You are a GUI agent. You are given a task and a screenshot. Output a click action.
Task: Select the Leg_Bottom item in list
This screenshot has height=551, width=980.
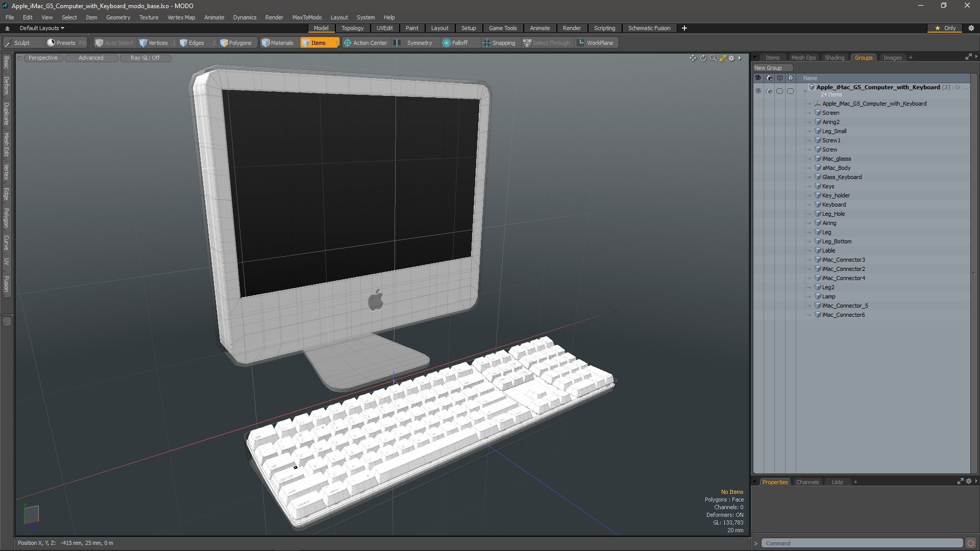pos(837,241)
